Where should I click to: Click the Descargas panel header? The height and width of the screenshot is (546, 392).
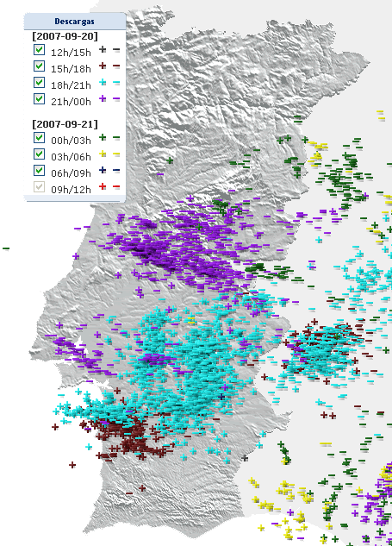75,22
